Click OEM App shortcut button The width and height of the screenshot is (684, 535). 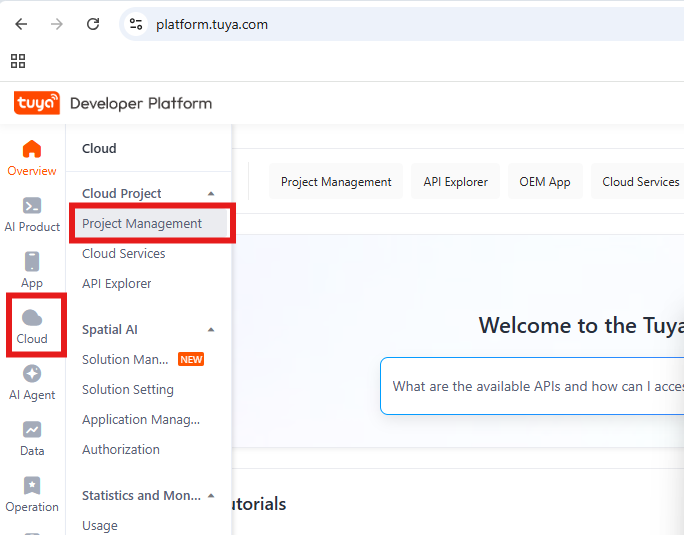point(545,182)
